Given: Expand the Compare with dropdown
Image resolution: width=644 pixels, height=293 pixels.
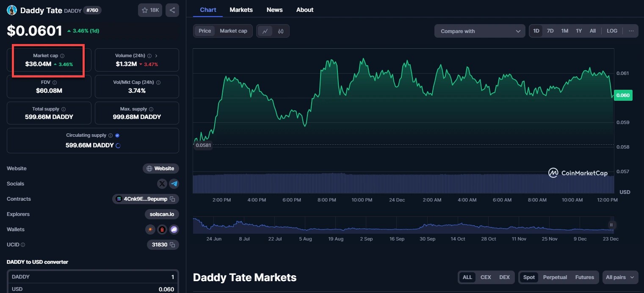Looking at the screenshot, I should tap(480, 31).
